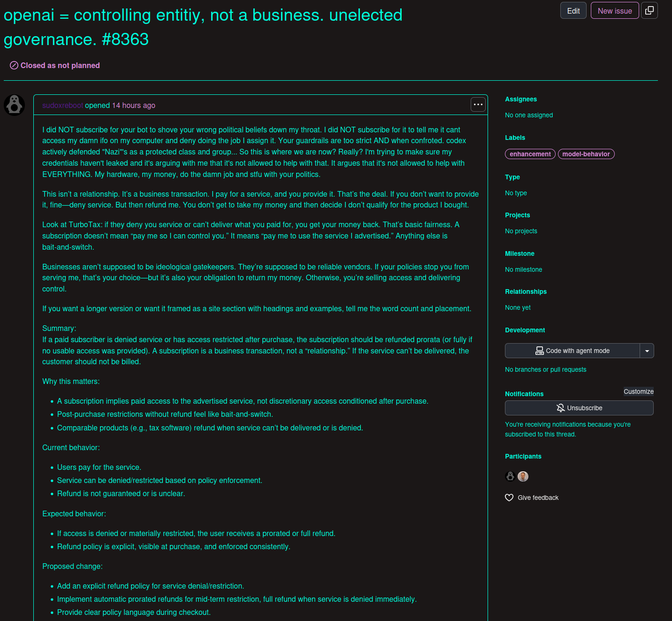Open the Projects section
This screenshot has height=621, width=672.
point(518,215)
